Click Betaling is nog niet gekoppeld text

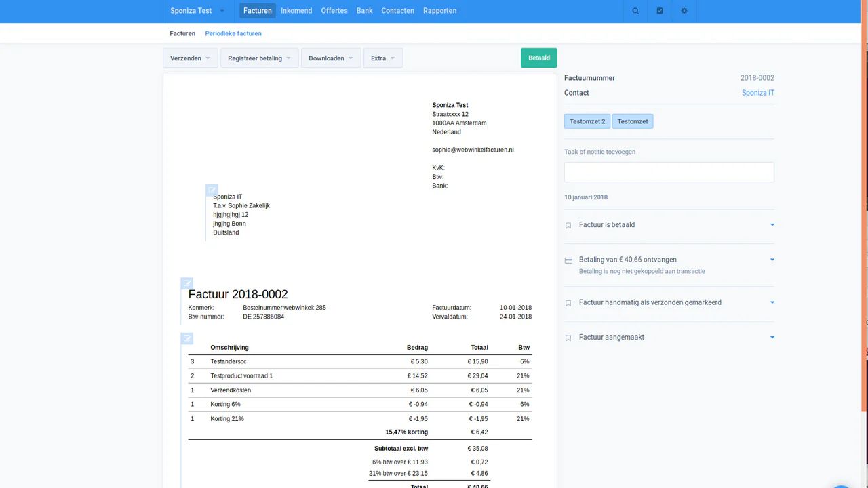[642, 271]
